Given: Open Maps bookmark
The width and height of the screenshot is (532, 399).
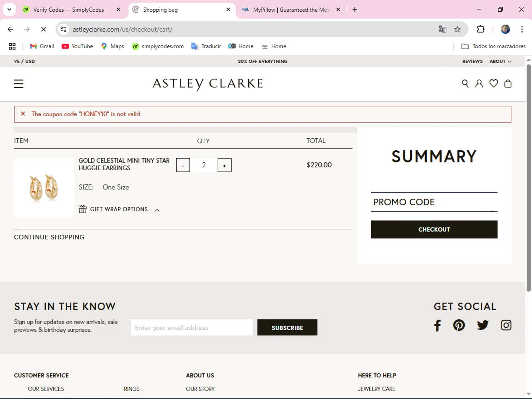Looking at the screenshot, I should (112, 46).
